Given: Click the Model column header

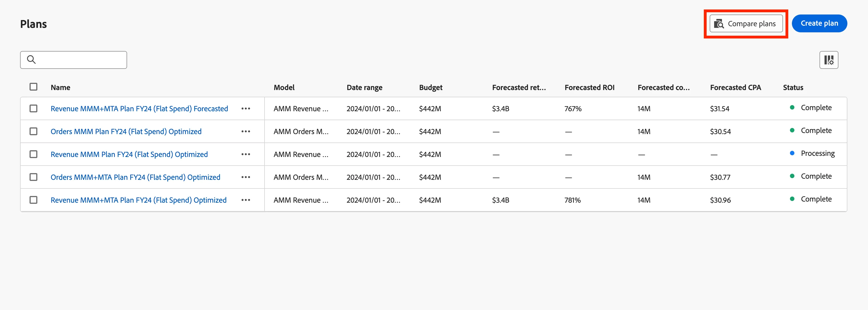Looking at the screenshot, I should coord(284,88).
